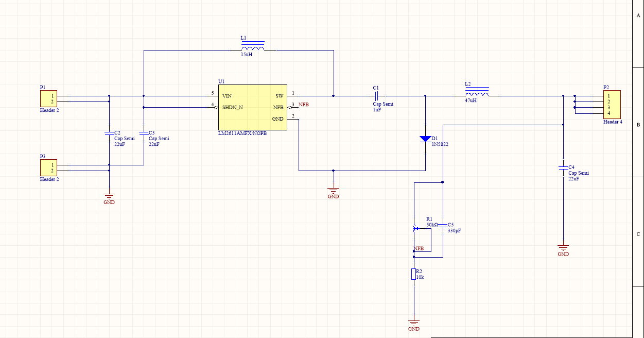Select the C5 capacitor symbol
The height and width of the screenshot is (338, 644).
coord(443,225)
